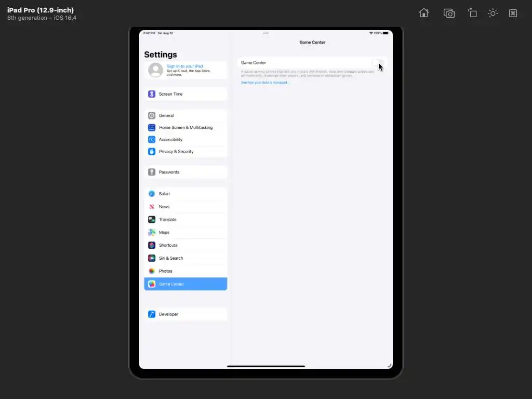The width and height of the screenshot is (532, 399).
Task: Click the Home Screen & Multitasking icon
Action: tap(152, 128)
